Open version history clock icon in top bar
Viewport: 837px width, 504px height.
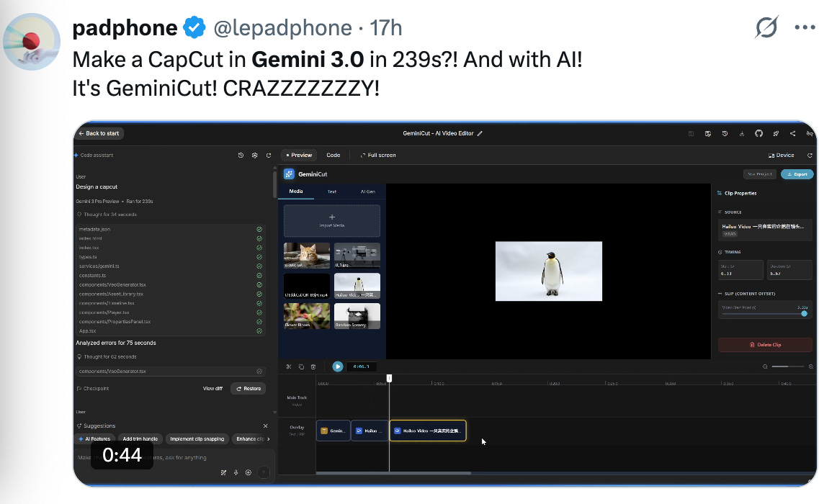(725, 133)
